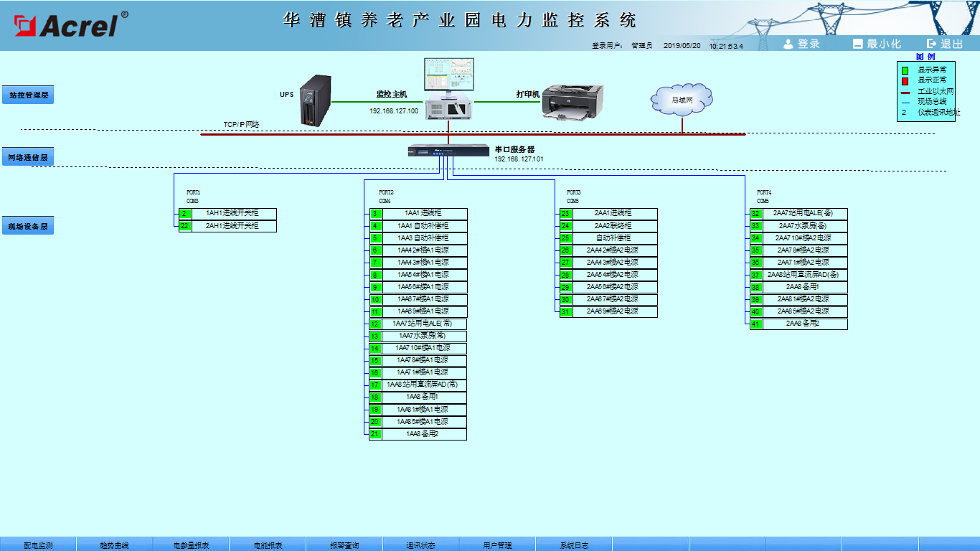
Task: Click the 站控管理层 layer label
Action: point(28,95)
